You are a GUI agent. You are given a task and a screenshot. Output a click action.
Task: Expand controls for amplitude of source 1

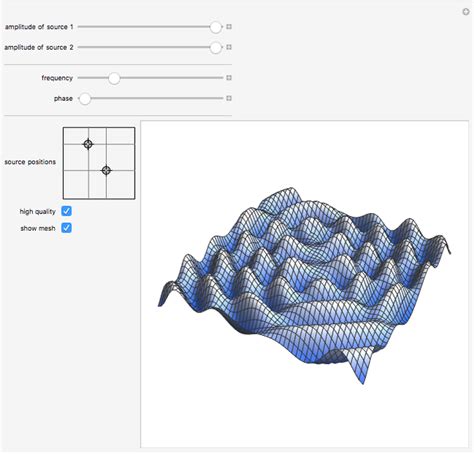229,27
